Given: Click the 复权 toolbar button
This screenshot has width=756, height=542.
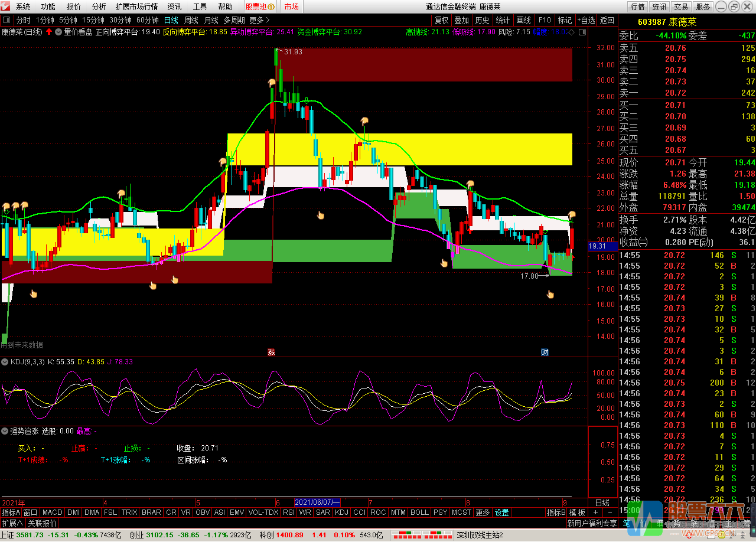Looking at the screenshot, I should tap(441, 20).
